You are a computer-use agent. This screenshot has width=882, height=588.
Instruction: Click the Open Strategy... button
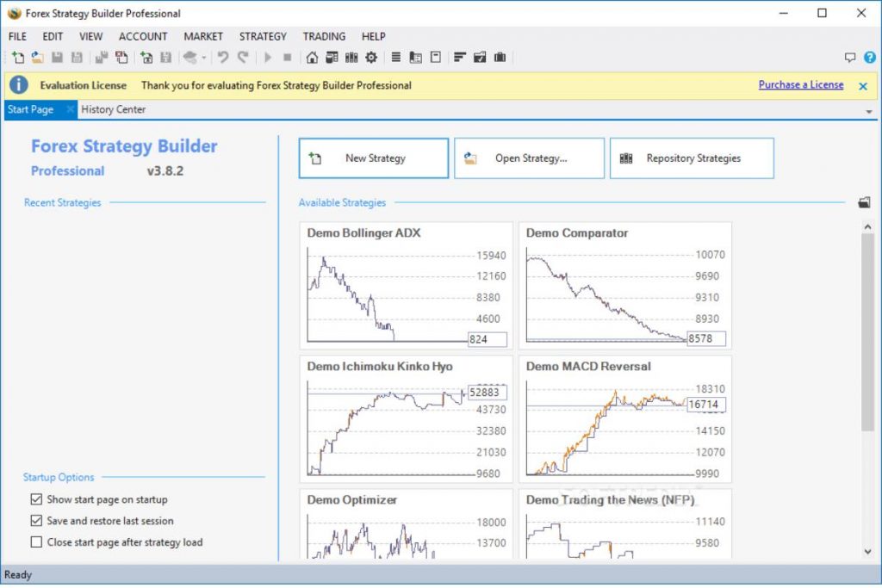point(530,158)
